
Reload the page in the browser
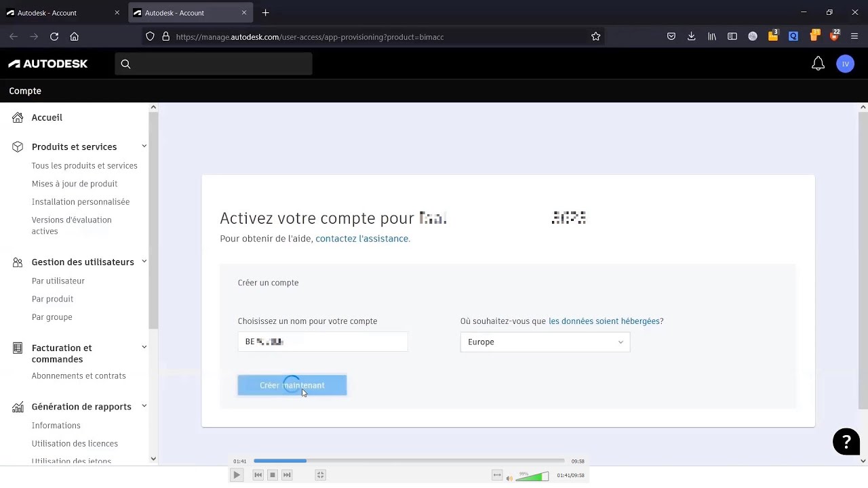(x=54, y=37)
